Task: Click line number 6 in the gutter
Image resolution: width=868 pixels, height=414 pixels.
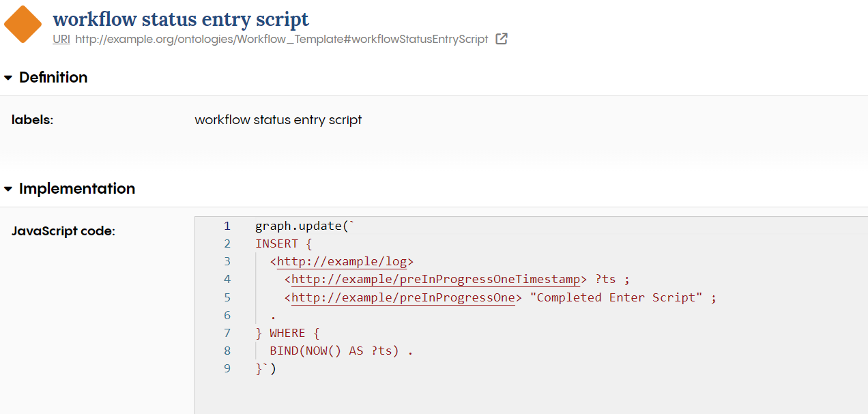Action: [227, 315]
